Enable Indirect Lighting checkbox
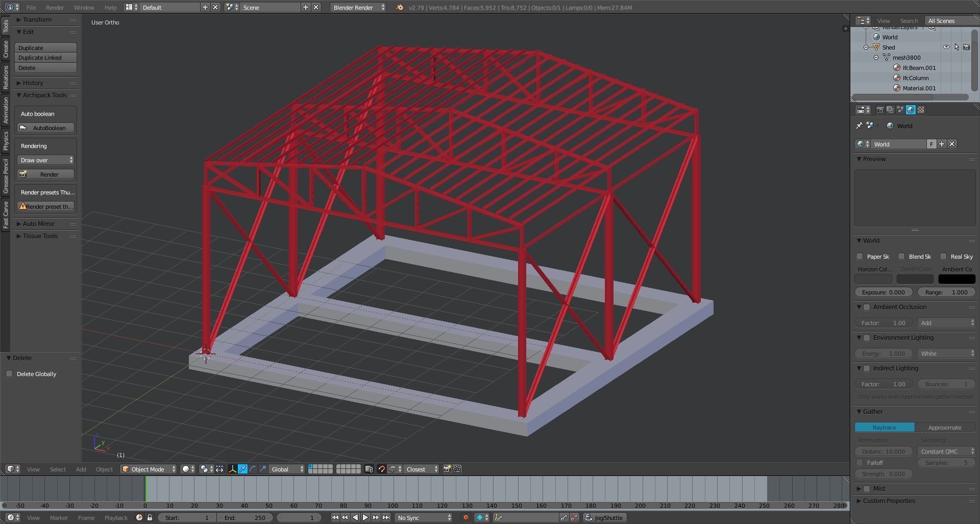 [867, 368]
